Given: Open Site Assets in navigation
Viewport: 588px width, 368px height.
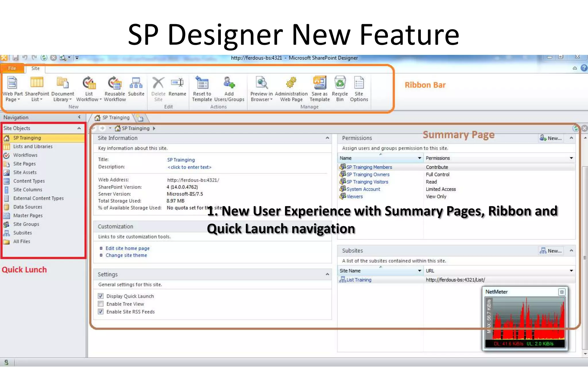Looking at the screenshot, I should click(25, 172).
